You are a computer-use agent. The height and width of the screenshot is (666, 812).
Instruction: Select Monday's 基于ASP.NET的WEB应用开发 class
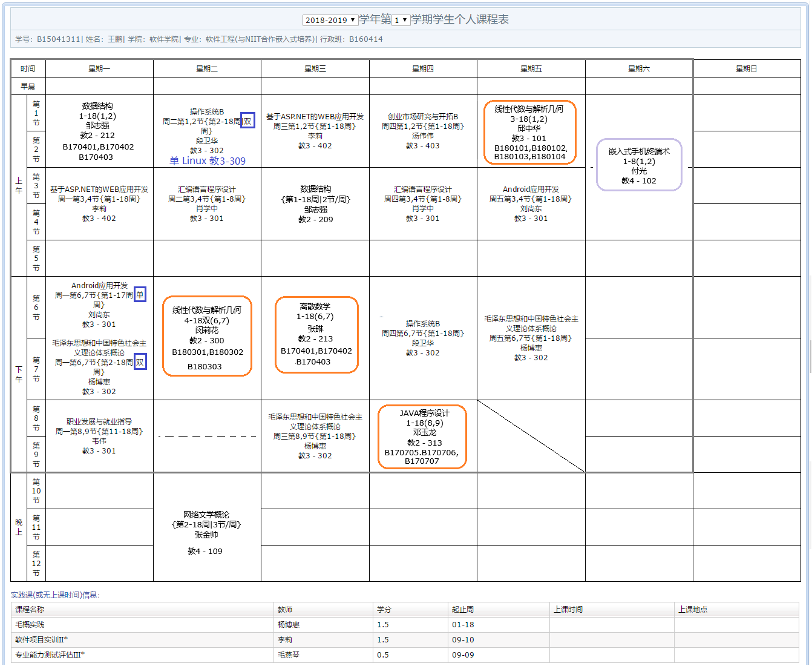99,204
